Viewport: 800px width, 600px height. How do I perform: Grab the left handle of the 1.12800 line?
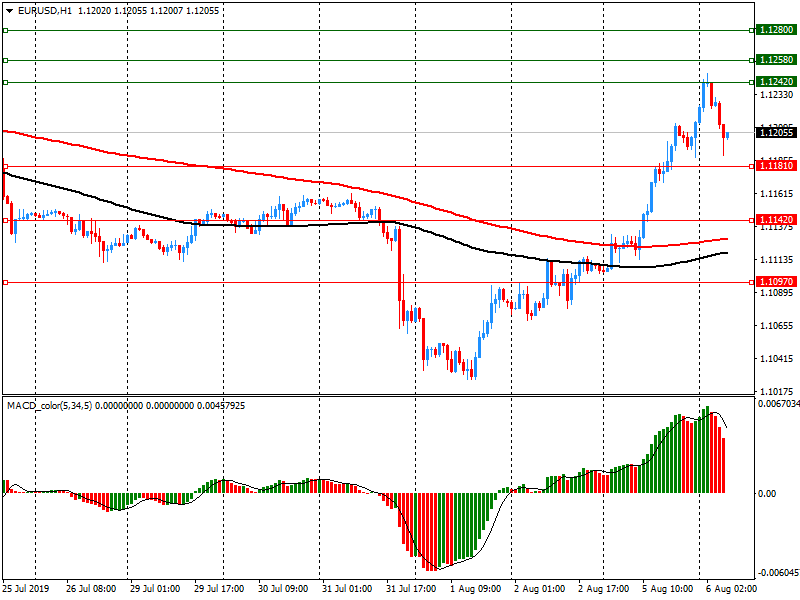pos(6,31)
